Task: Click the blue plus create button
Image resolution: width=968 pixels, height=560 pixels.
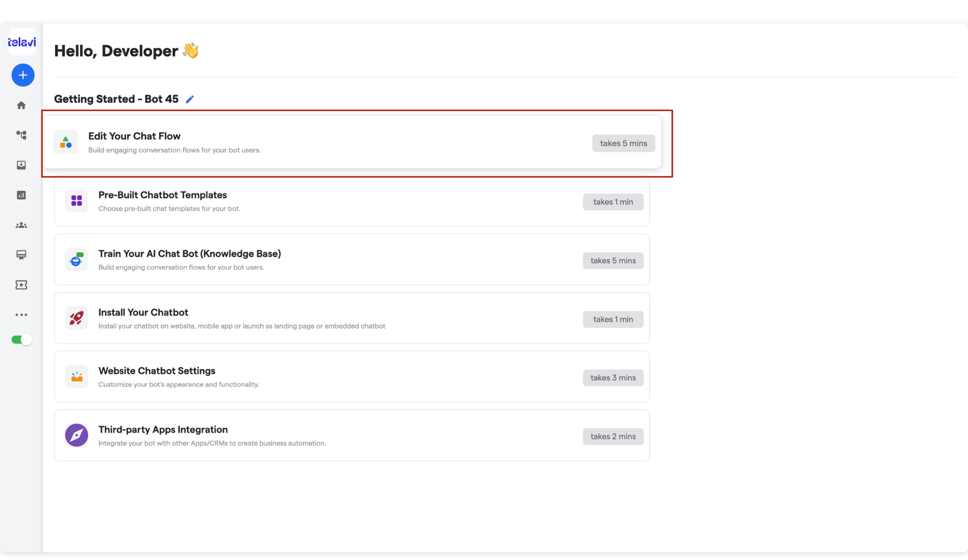Action: (23, 75)
